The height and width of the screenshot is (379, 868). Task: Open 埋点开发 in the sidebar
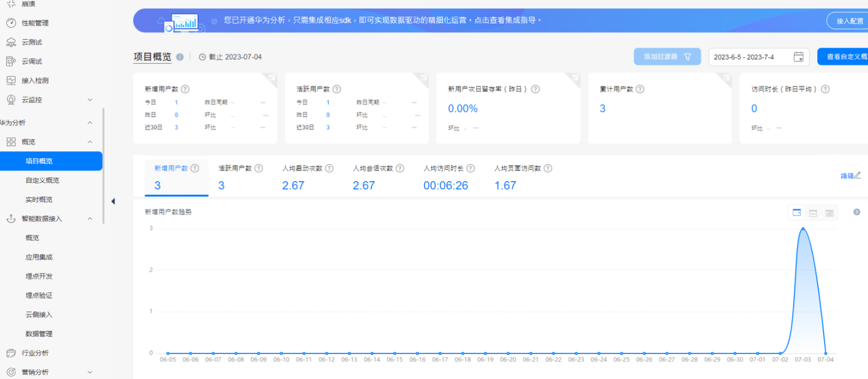point(39,276)
